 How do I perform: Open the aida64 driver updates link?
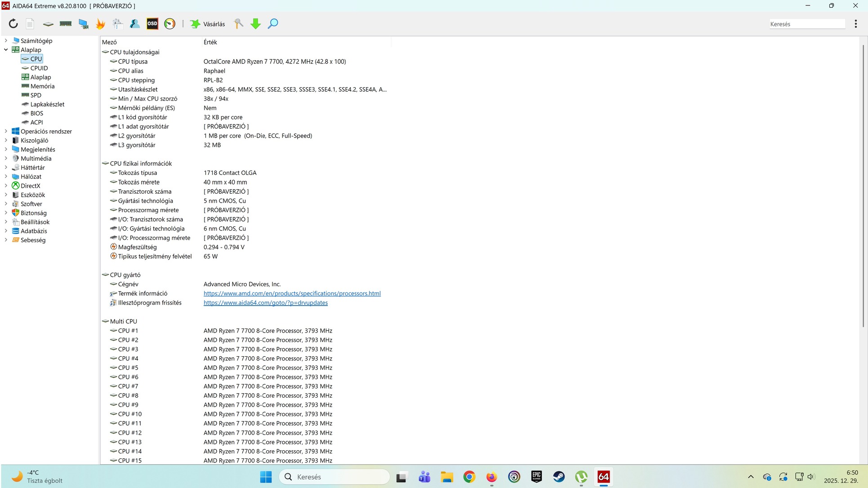[x=265, y=303]
